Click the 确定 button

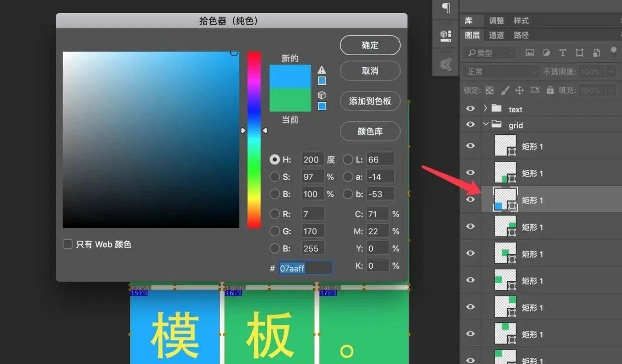(370, 45)
